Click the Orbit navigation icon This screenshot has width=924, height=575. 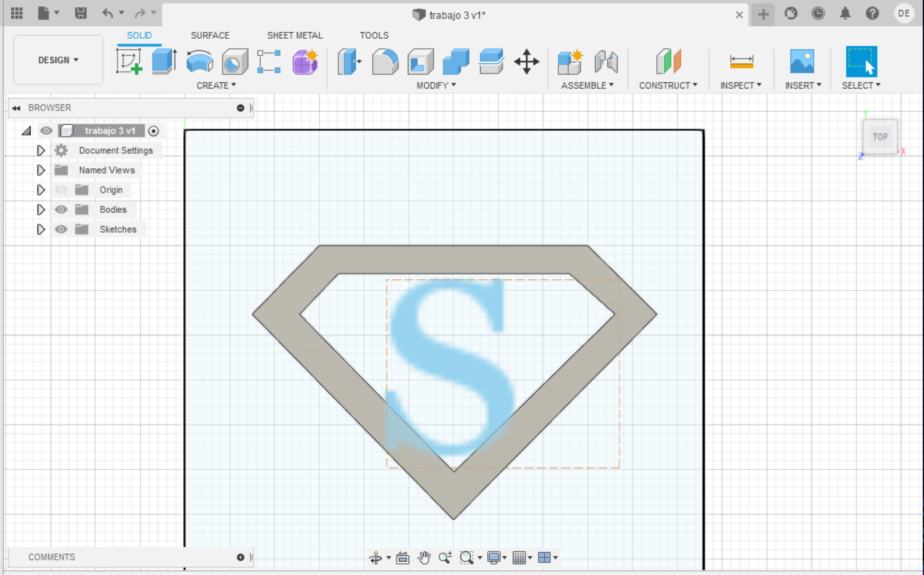pos(376,558)
